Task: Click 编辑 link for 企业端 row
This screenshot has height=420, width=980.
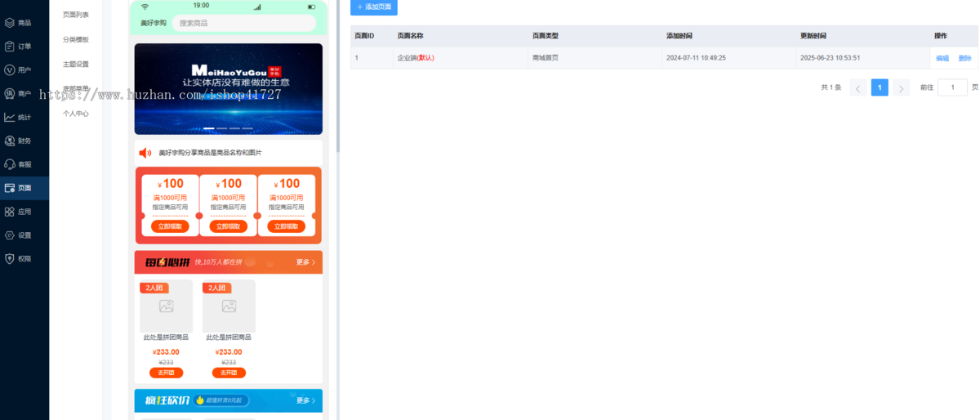Action: [x=942, y=58]
